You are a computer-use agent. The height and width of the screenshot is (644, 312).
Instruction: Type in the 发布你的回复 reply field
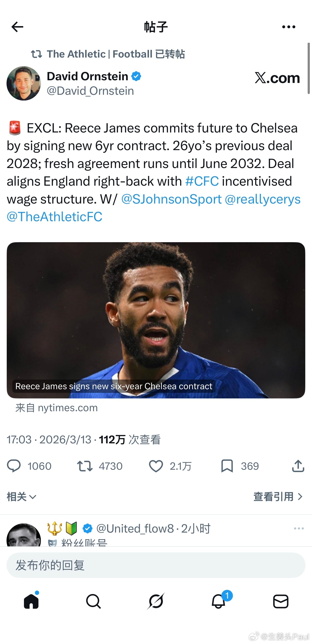coord(156,565)
